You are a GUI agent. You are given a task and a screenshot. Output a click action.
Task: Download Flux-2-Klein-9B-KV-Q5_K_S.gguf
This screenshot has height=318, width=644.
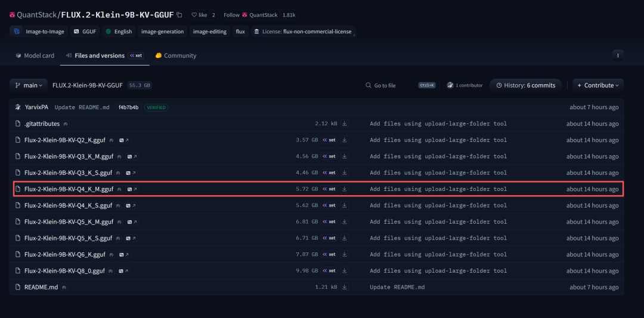pyautogui.click(x=345, y=238)
